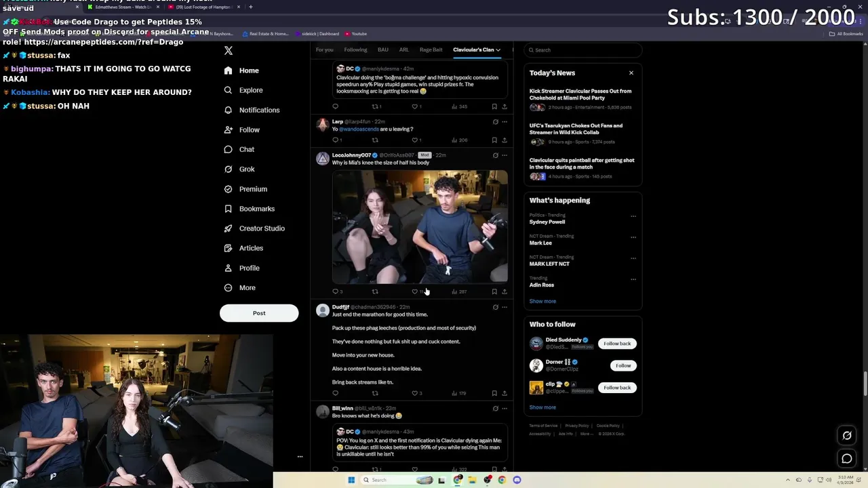Open Adin Ross trending topic
868x488 pixels.
pyautogui.click(x=542, y=285)
